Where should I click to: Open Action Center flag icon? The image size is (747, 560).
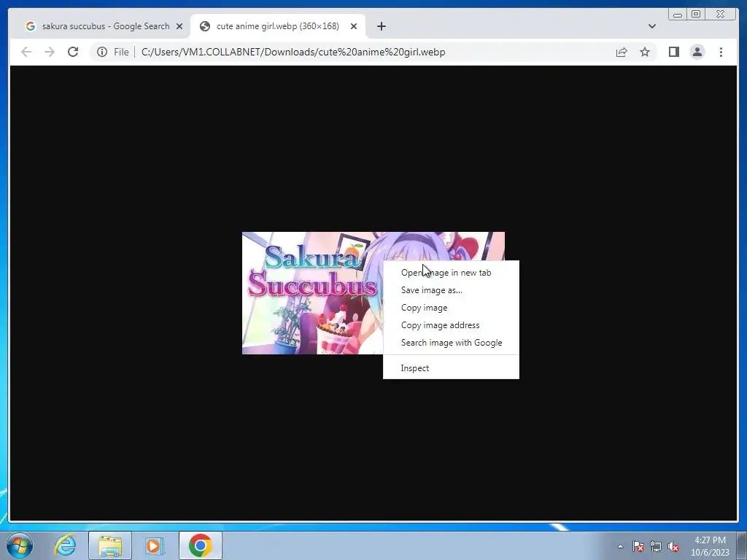point(638,547)
